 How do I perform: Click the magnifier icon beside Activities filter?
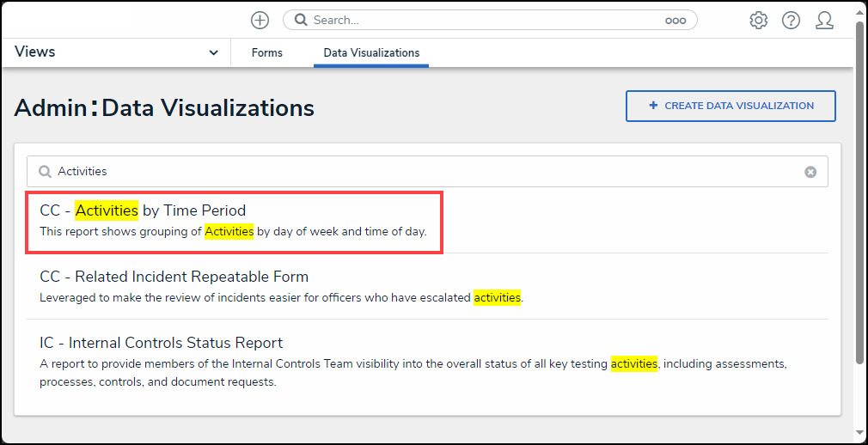click(x=45, y=172)
